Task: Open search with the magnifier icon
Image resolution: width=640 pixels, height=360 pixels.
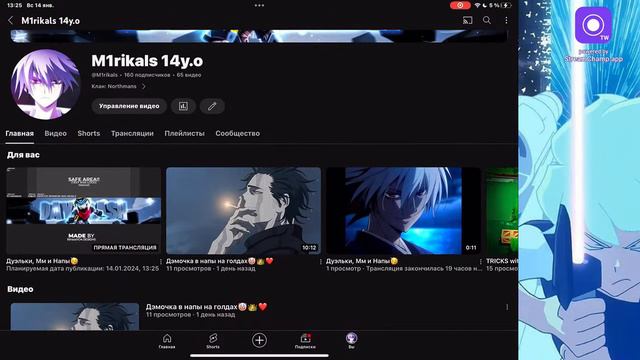Action: pyautogui.click(x=487, y=20)
